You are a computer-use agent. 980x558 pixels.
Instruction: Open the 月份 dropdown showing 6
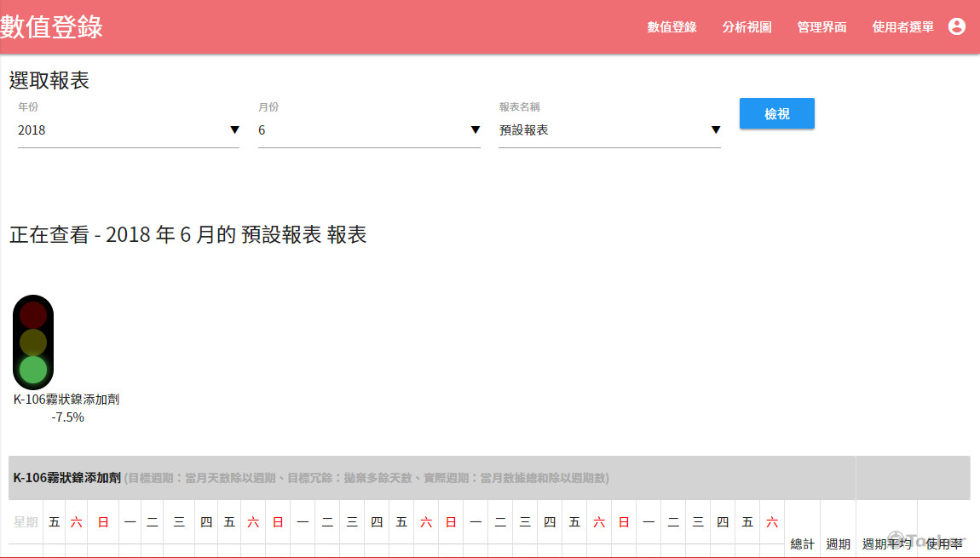tap(369, 129)
